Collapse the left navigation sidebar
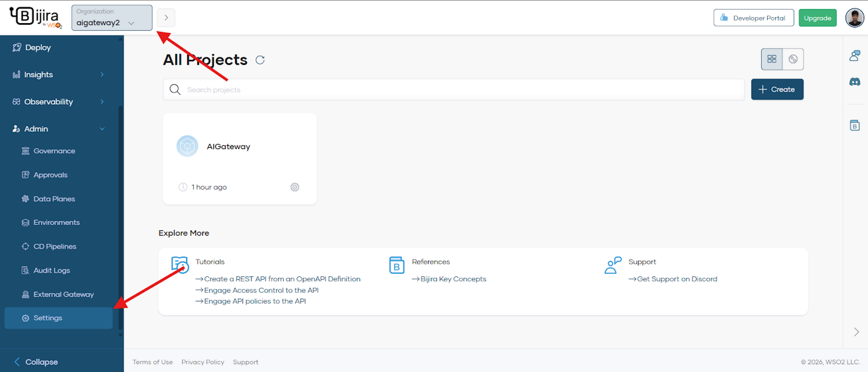This screenshot has width=868, height=372. pyautogui.click(x=36, y=362)
